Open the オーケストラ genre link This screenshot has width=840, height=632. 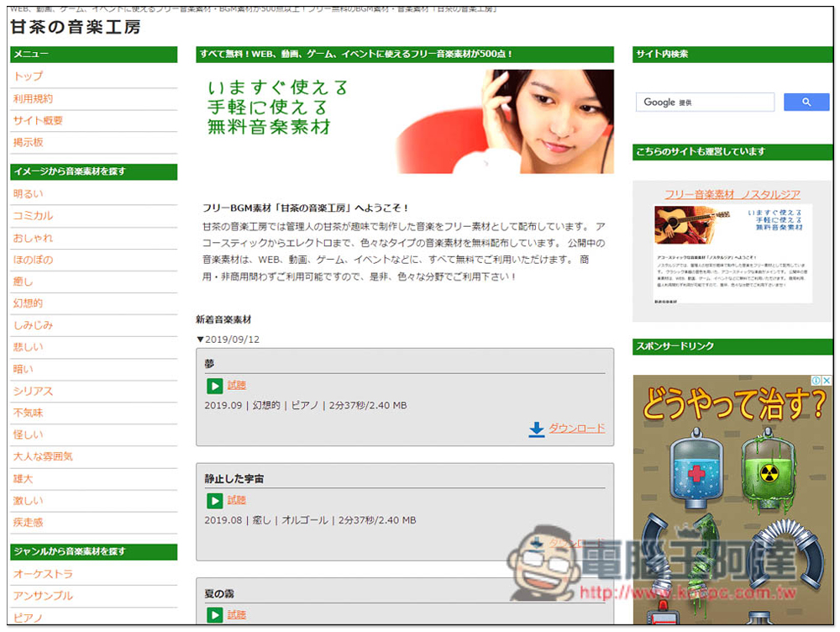(43, 573)
